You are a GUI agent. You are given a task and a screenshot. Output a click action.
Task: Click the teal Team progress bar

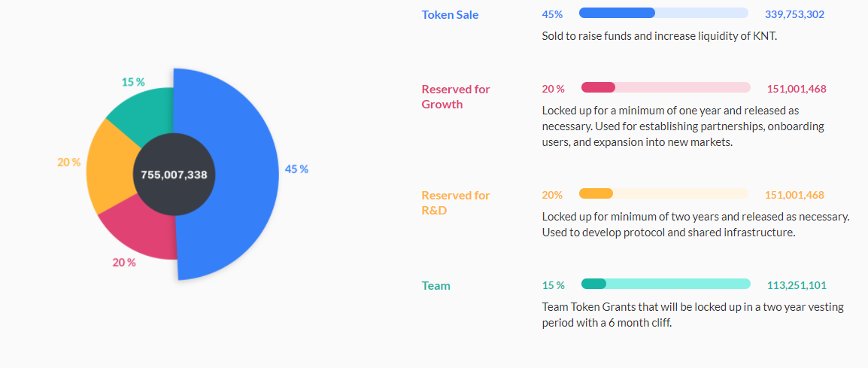(665, 284)
